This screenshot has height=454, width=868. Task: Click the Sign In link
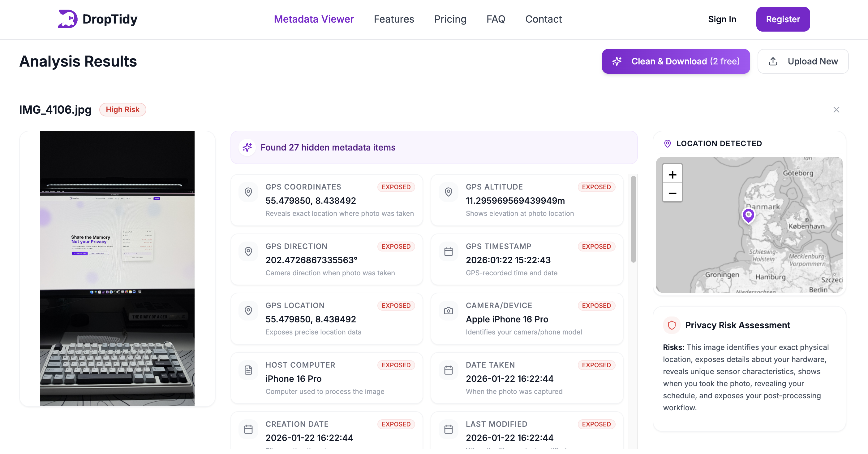(x=722, y=19)
